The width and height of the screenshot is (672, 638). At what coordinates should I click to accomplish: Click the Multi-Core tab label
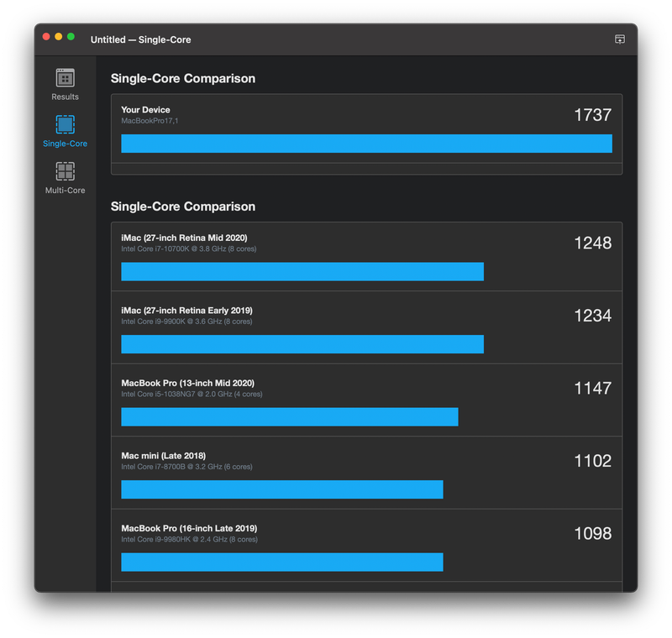pos(65,191)
